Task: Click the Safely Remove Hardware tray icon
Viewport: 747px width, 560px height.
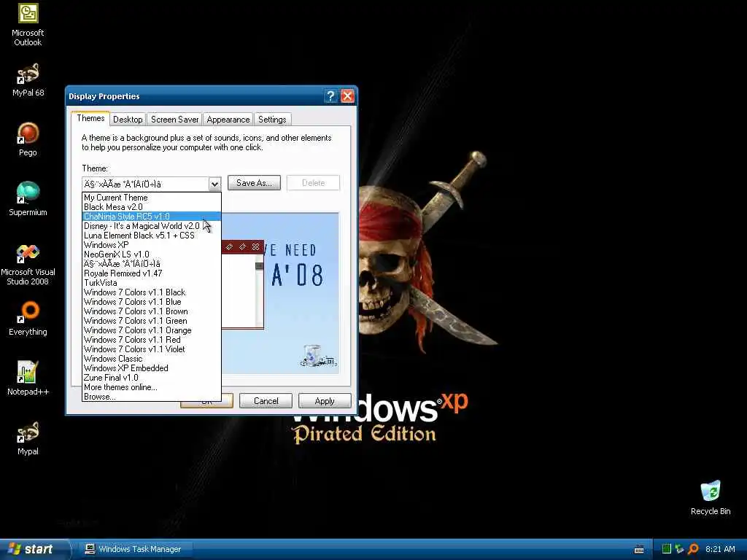Action: [x=679, y=549]
